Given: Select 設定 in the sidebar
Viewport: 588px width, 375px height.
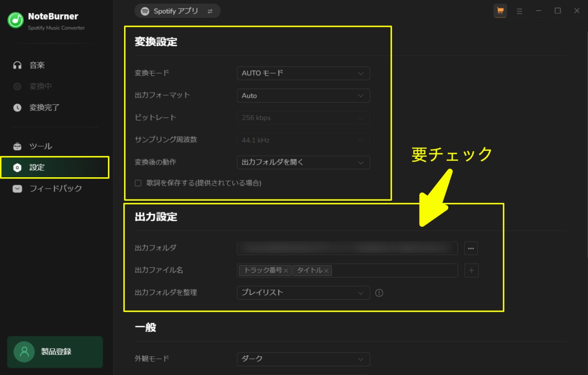Looking at the screenshot, I should [55, 167].
